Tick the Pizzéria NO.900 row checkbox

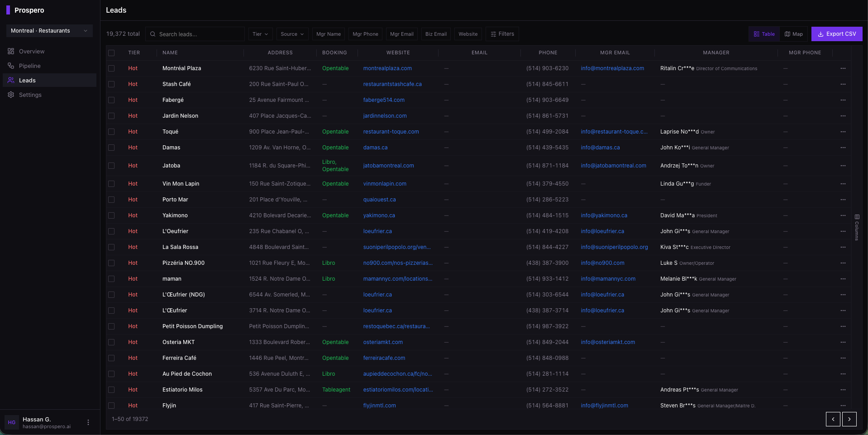click(111, 263)
